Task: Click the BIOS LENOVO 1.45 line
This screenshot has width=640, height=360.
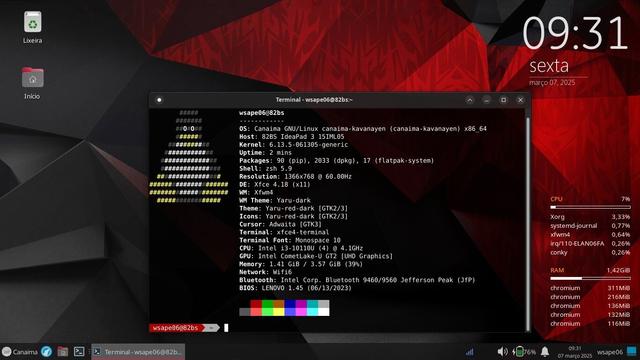Action: pos(295,288)
